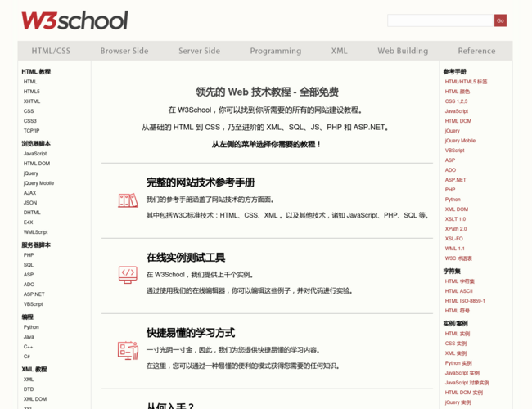Click the W3school logo
The width and height of the screenshot is (532, 409).
(75, 20)
